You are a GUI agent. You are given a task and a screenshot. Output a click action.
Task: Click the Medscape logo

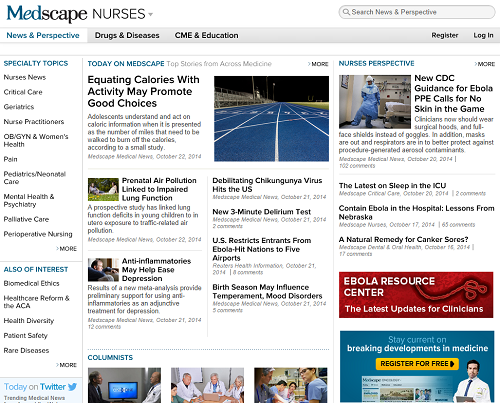(x=47, y=14)
